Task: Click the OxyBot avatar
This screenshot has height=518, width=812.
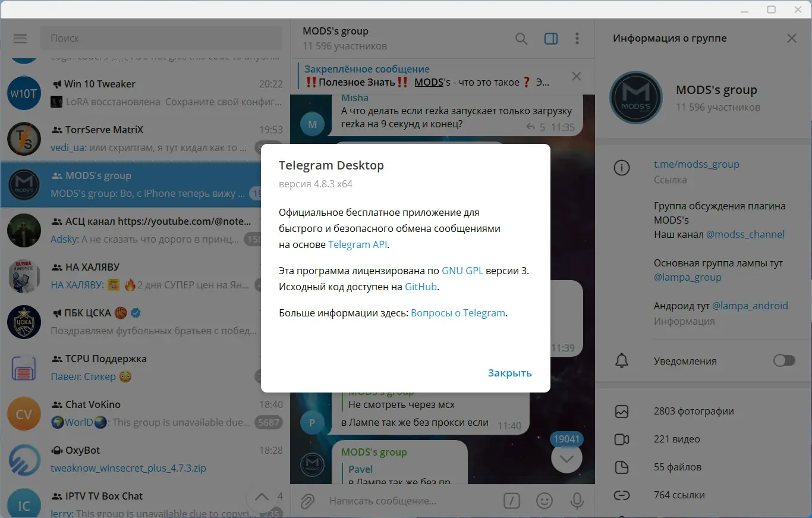Action: click(24, 459)
